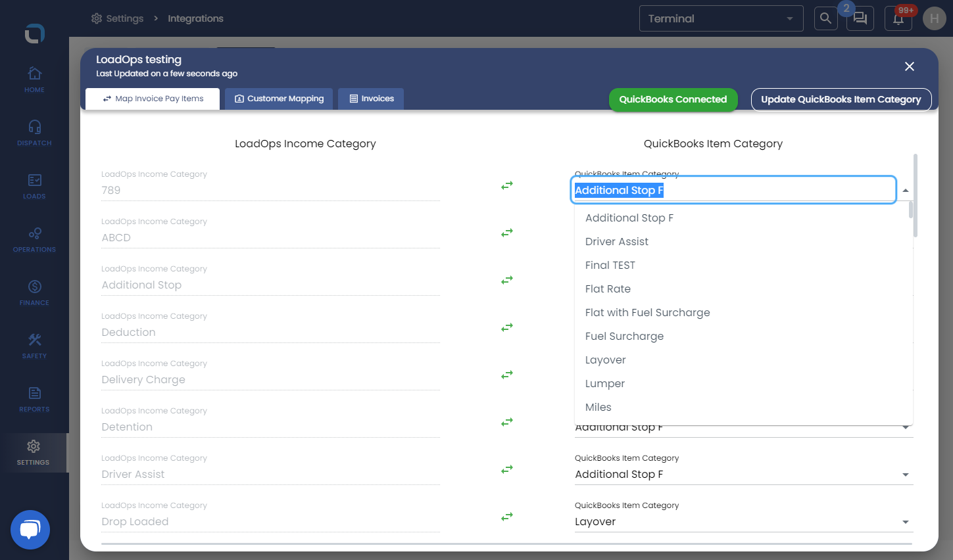
Task: Collapse the open QuickBooks category dropdown arrow
Action: [906, 191]
